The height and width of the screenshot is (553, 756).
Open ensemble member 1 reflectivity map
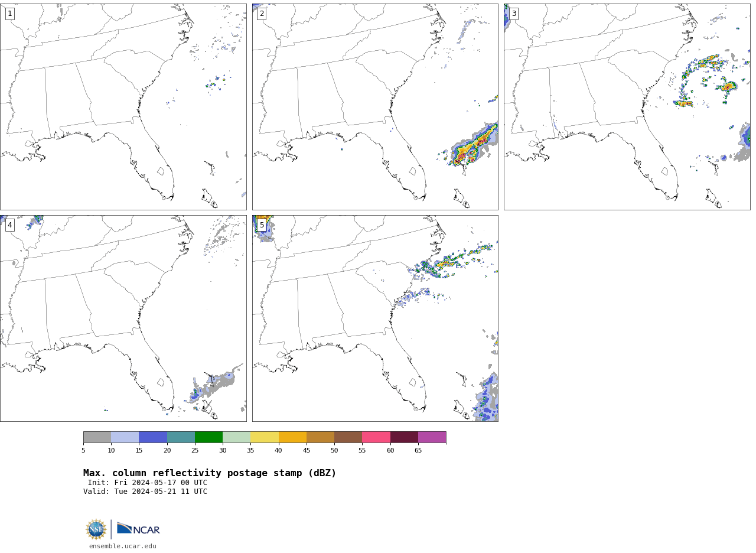(123, 107)
